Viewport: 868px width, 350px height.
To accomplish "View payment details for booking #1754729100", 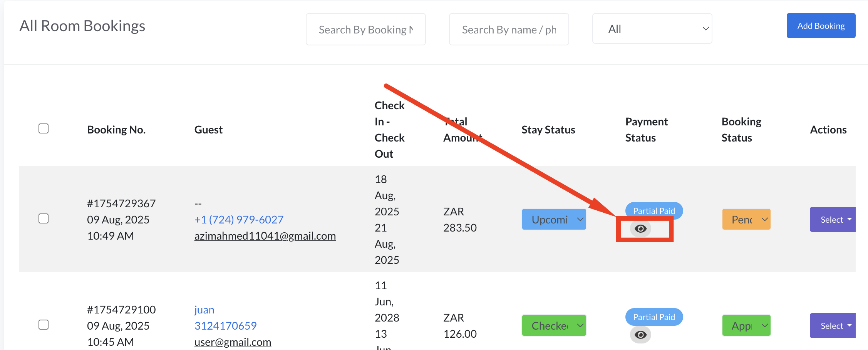I will (x=640, y=335).
